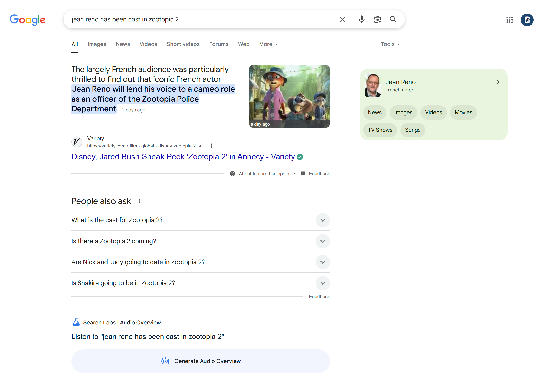The width and height of the screenshot is (543, 392).
Task: Switch to the Images tab
Action: 97,44
